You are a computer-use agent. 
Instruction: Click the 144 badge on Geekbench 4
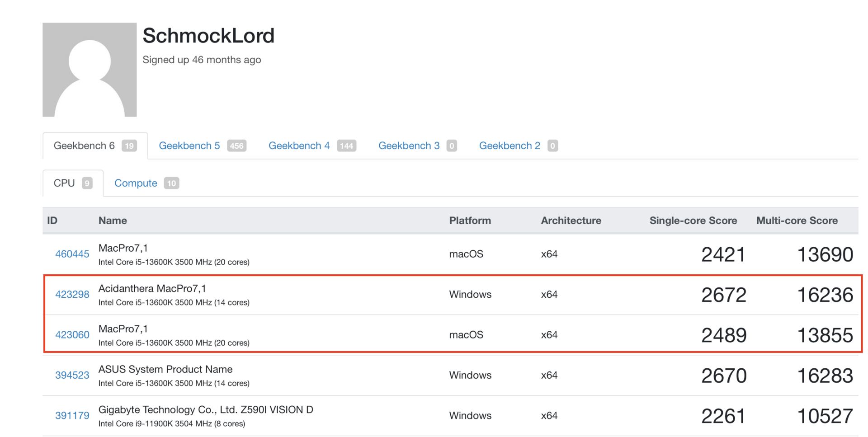[x=346, y=146]
